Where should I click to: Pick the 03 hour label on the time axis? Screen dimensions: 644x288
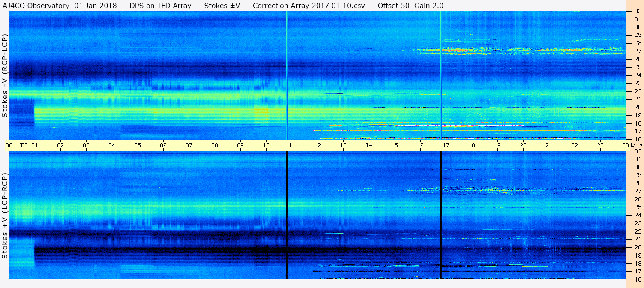[x=86, y=145]
